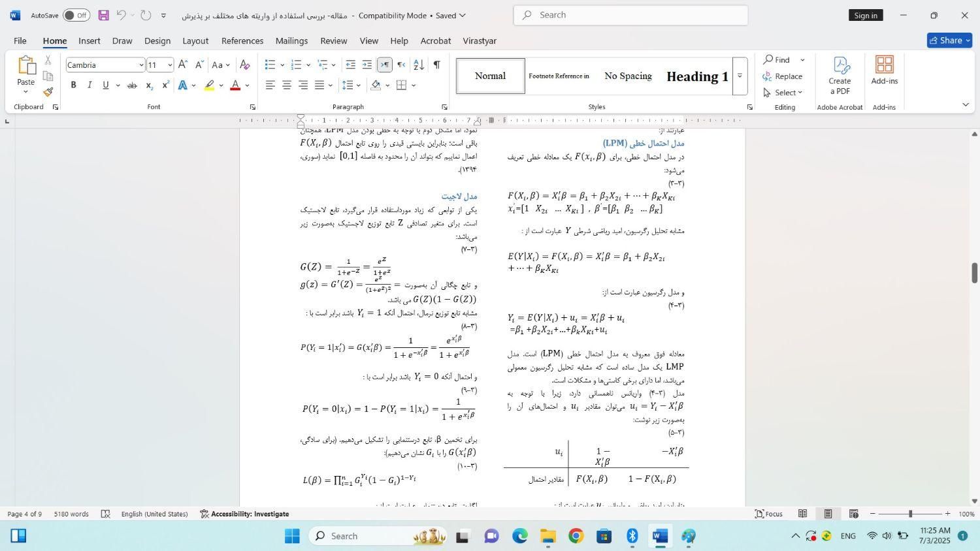Click vertical scrollbar thumb

(x=975, y=272)
